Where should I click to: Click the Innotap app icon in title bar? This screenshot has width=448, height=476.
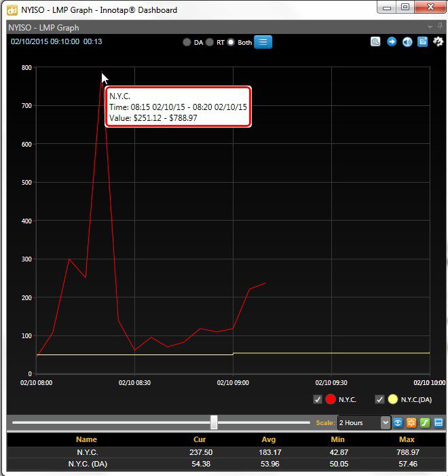[12, 10]
